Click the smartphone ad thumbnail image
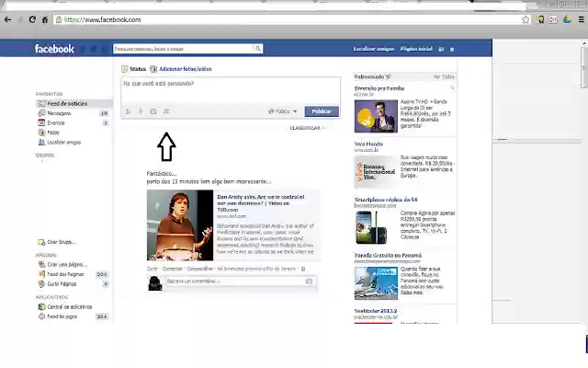Image resolution: width=588 pixels, height=368 pixels. 371,227
